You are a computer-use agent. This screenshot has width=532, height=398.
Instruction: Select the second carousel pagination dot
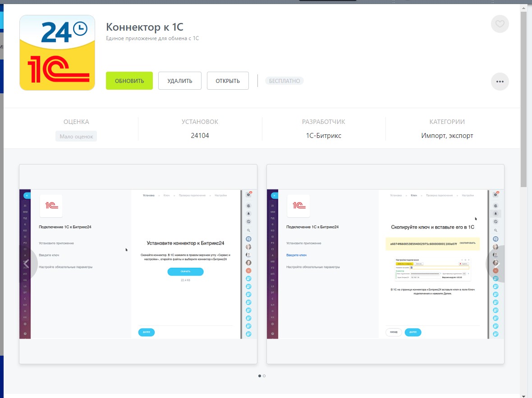[264, 376]
